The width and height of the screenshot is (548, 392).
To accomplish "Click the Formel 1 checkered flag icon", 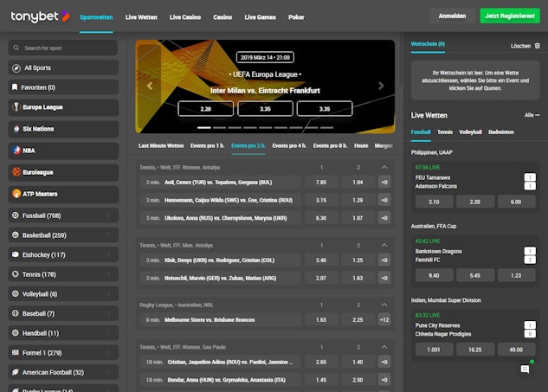I will click(16, 352).
